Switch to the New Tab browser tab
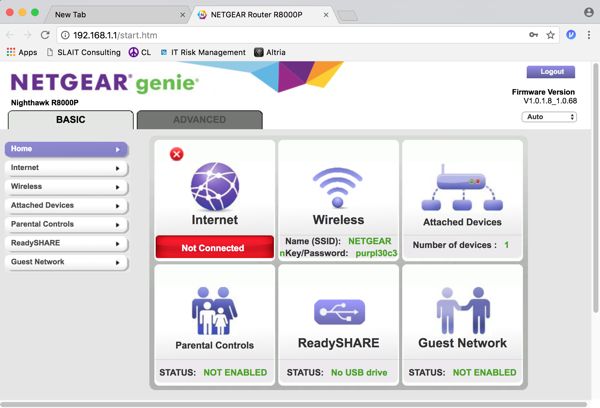600x408 pixels. [115, 15]
